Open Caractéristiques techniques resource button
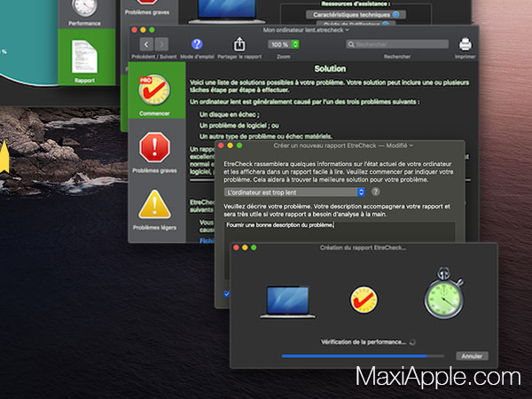This screenshot has height=399, width=532. pos(356,14)
